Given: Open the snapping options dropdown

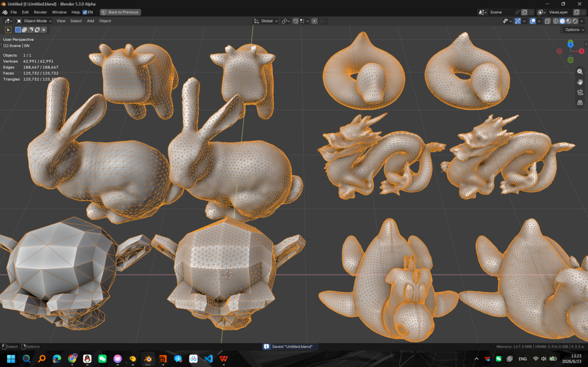Looking at the screenshot, I should tap(304, 21).
